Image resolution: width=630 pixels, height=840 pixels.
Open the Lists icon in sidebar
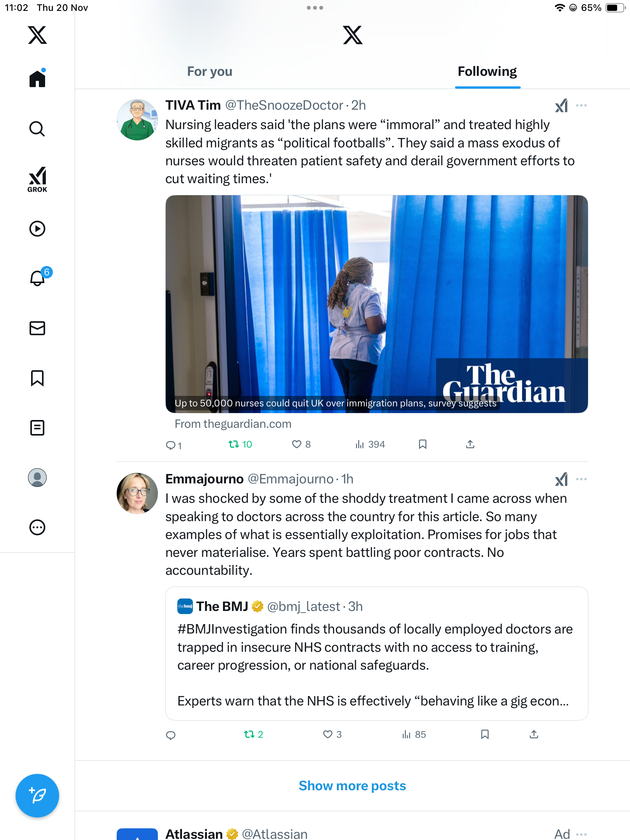point(37,428)
